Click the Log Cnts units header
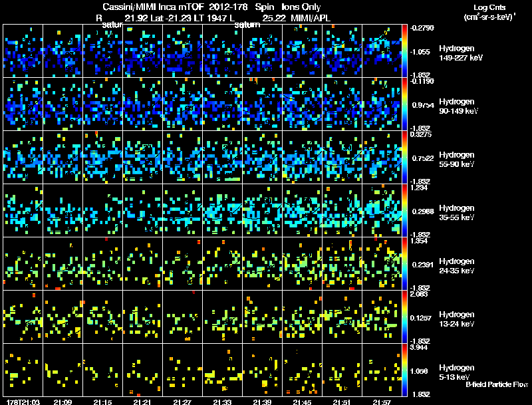Screen dimensions: 532x405 [x=489, y=12]
